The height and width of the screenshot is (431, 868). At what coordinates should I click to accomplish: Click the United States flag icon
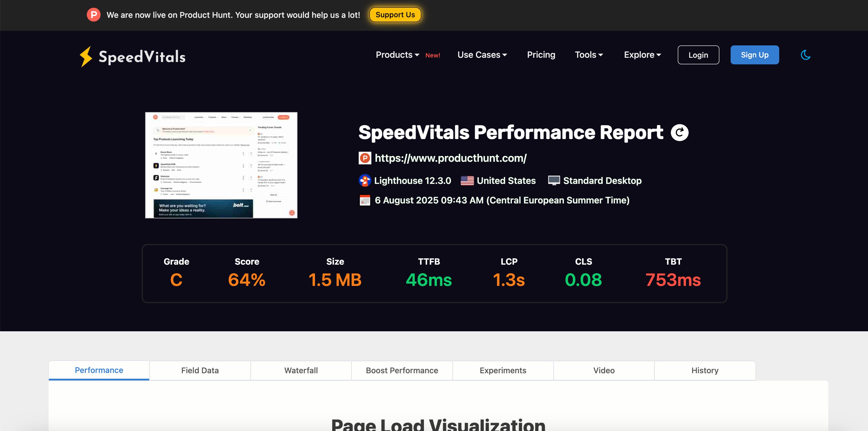[x=467, y=181]
